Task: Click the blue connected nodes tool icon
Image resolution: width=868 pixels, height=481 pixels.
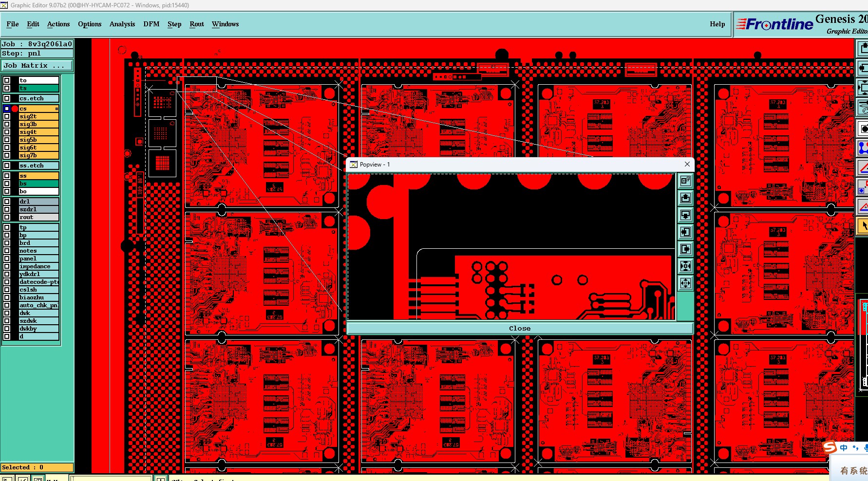Action: pos(863,148)
